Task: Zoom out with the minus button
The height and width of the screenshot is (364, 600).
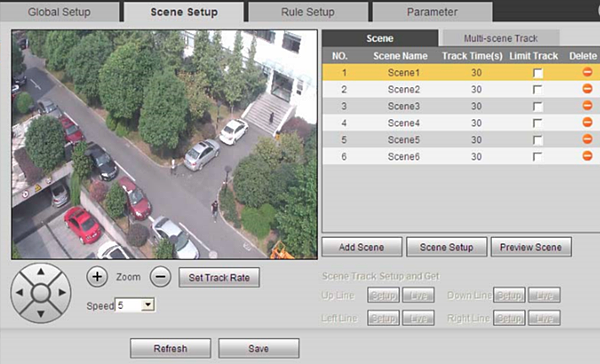Action: [x=160, y=277]
